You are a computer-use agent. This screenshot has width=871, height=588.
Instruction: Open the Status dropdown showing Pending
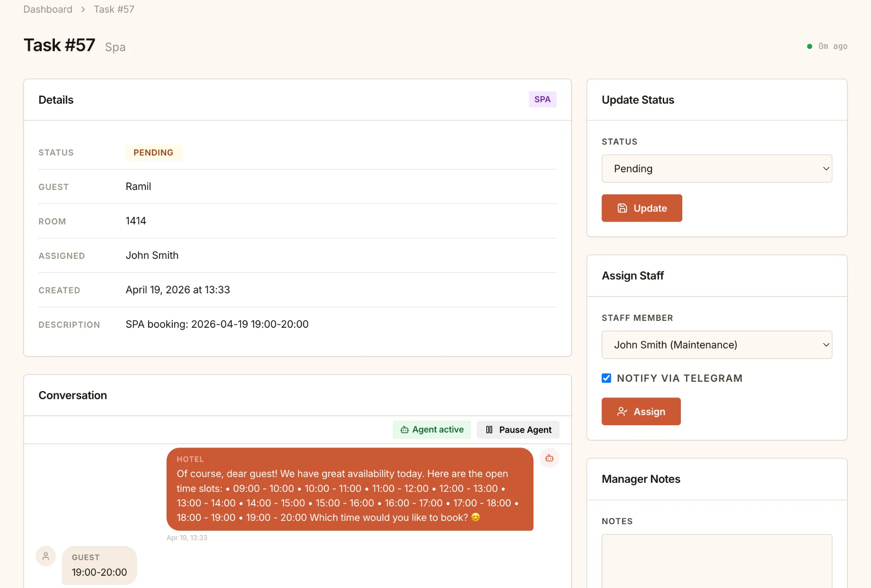[x=716, y=169]
